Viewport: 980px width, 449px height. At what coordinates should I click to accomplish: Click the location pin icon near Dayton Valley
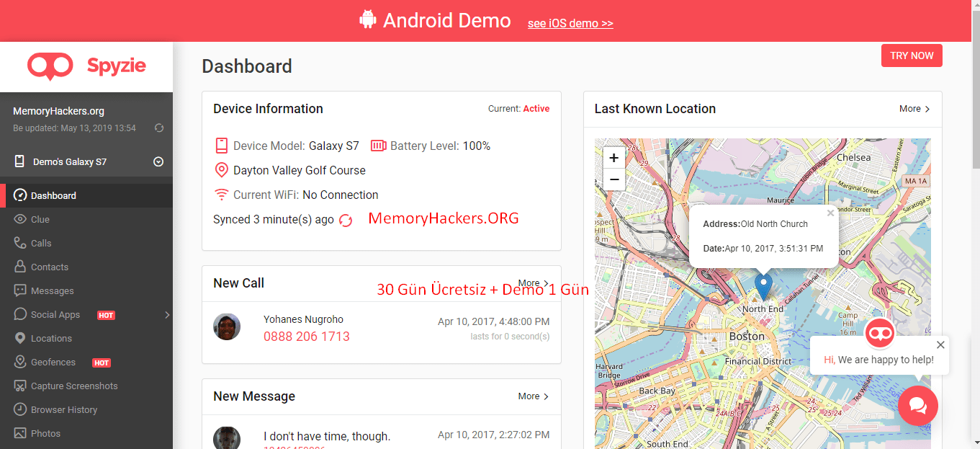click(222, 170)
